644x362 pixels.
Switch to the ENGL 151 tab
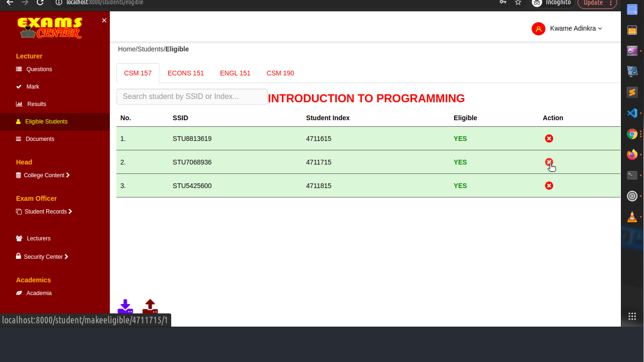[235, 73]
